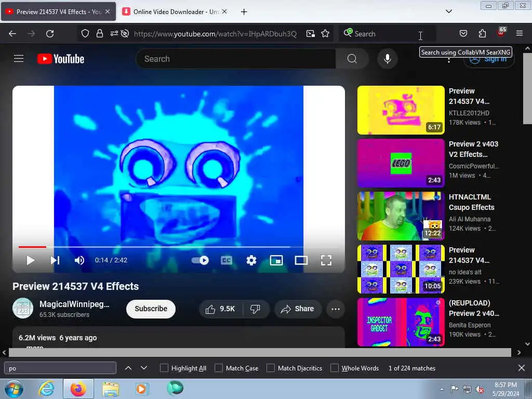This screenshot has height=399, width=532.
Task: Click the browser URL address field
Action: pos(215,34)
